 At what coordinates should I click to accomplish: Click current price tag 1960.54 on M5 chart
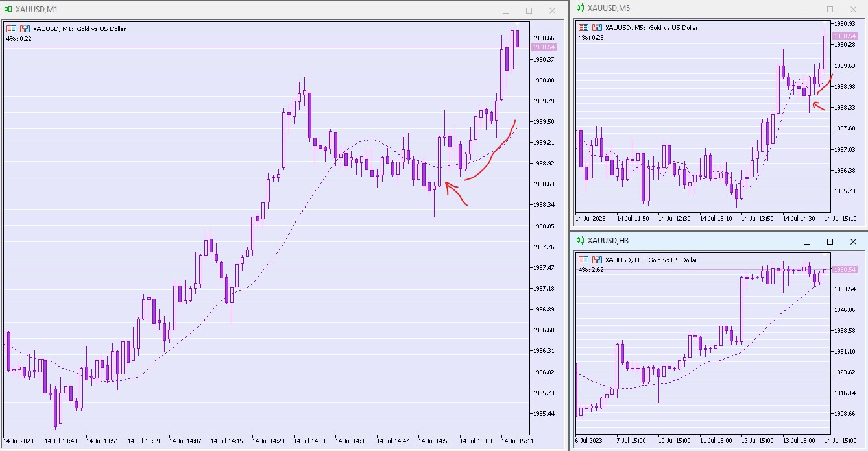[x=845, y=36]
